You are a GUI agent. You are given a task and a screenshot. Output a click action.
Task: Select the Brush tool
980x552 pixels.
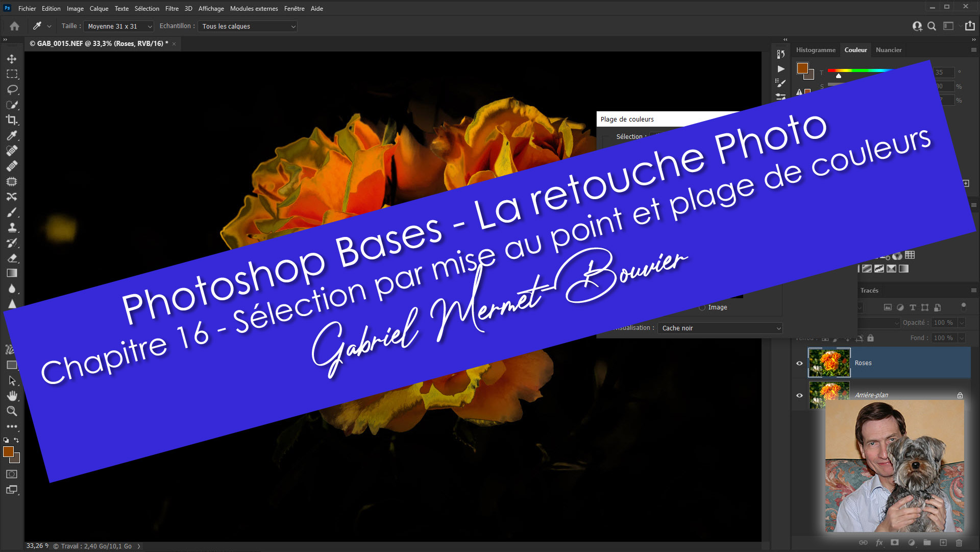(x=12, y=212)
